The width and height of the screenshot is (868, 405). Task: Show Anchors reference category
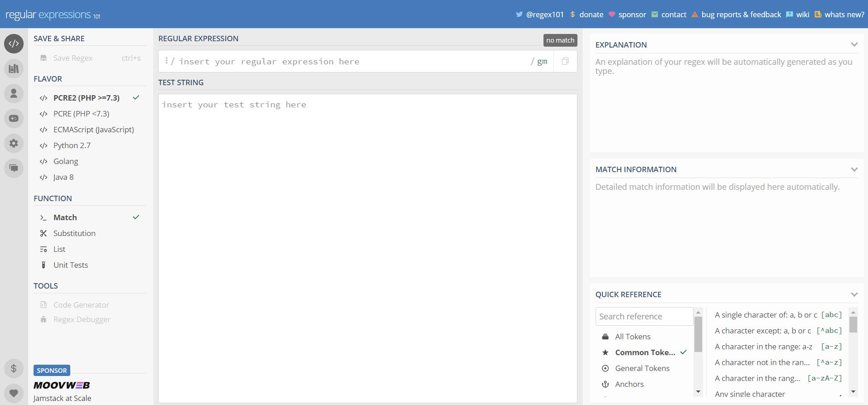pos(645,384)
